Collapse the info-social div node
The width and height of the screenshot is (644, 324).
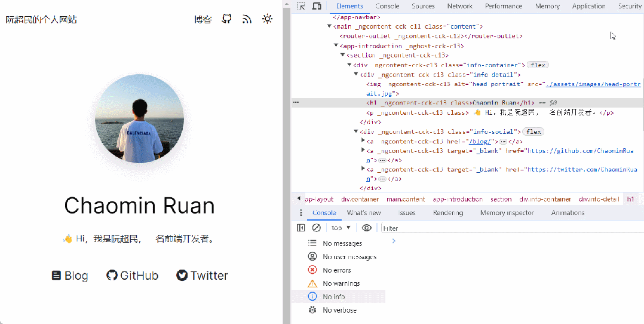356,132
